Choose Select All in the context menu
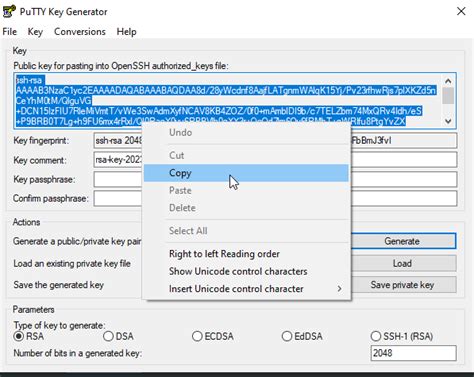The height and width of the screenshot is (377, 474). [x=246, y=231]
